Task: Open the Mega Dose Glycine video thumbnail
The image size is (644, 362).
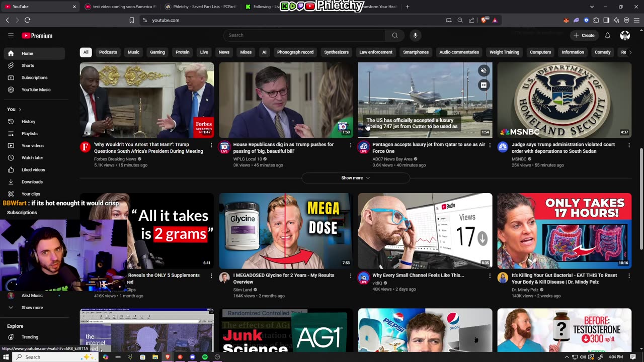Action: tap(286, 231)
